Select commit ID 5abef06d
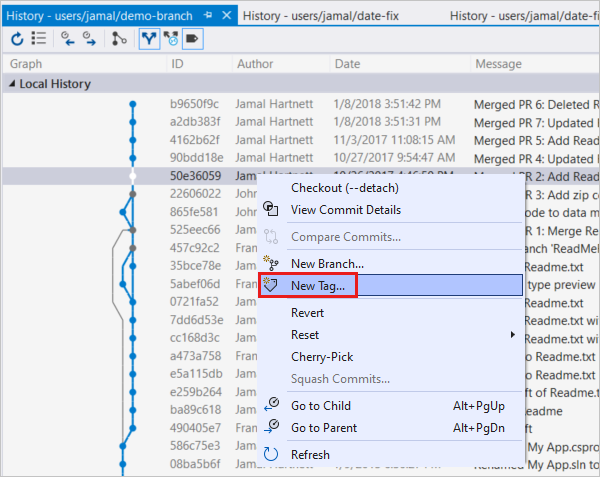This screenshot has width=600, height=477. (x=195, y=283)
